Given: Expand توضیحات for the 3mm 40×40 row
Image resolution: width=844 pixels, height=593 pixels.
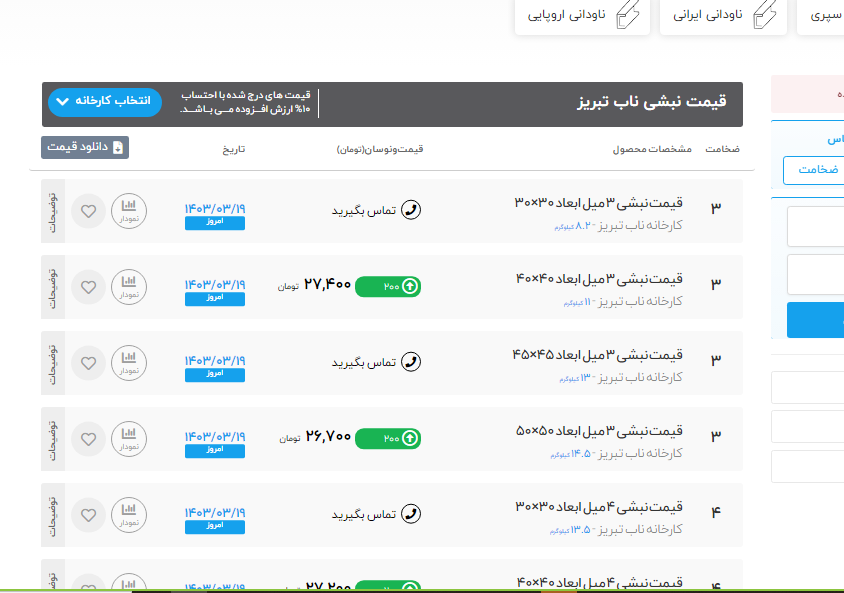Looking at the screenshot, I should 53,287.
